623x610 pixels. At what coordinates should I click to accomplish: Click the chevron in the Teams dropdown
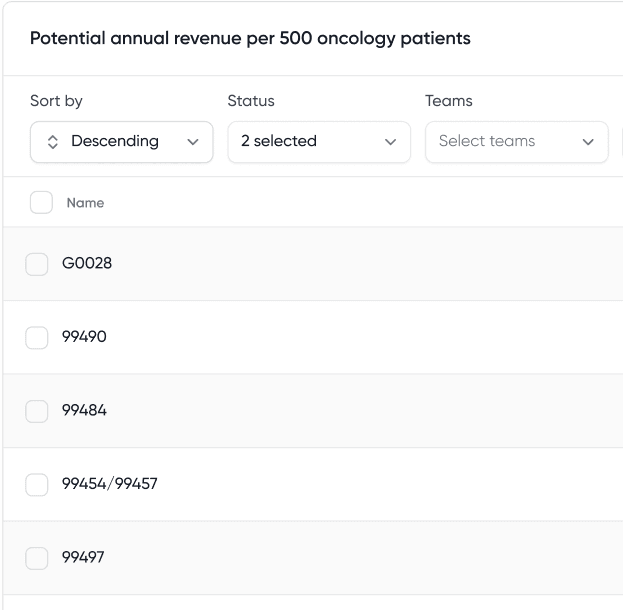(x=588, y=142)
